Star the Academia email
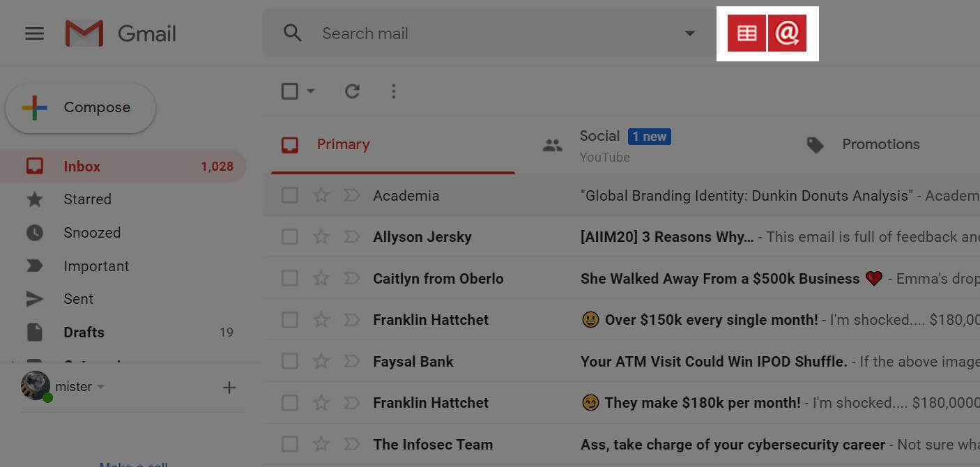The image size is (980, 467). click(321, 195)
